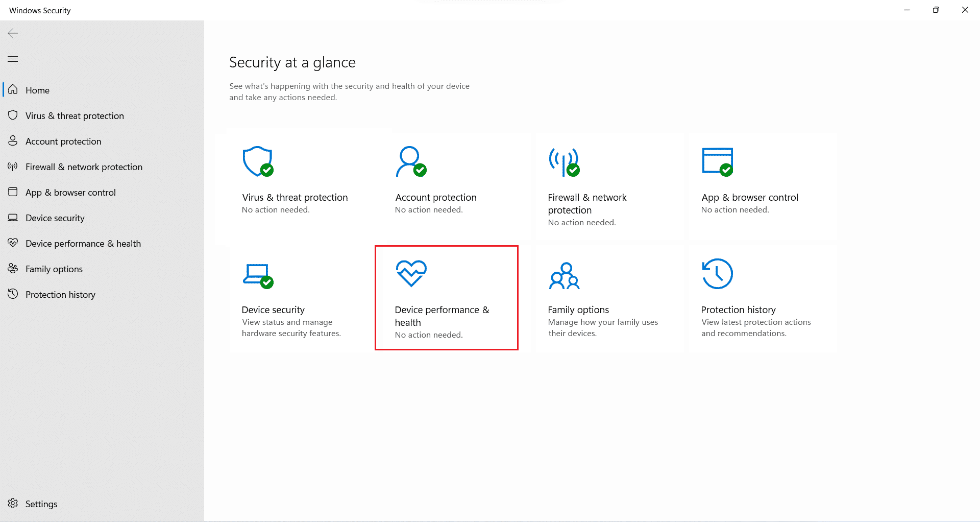Click the heart pulse icon in sidebar
This screenshot has height=522, width=980.
point(13,243)
